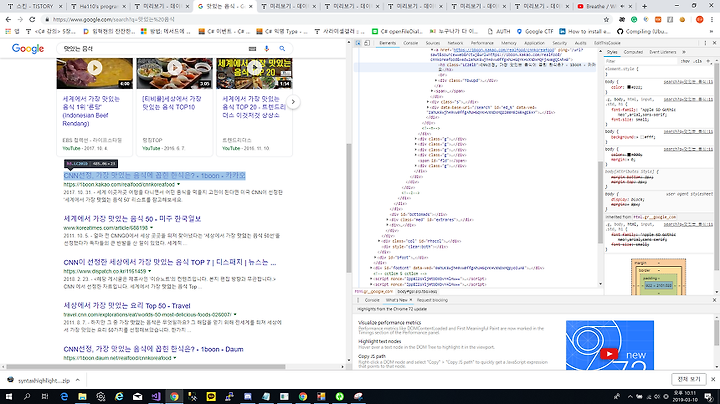The image size is (720, 404).
Task: Select the Request blocking drawer tab
Action: tap(432, 300)
